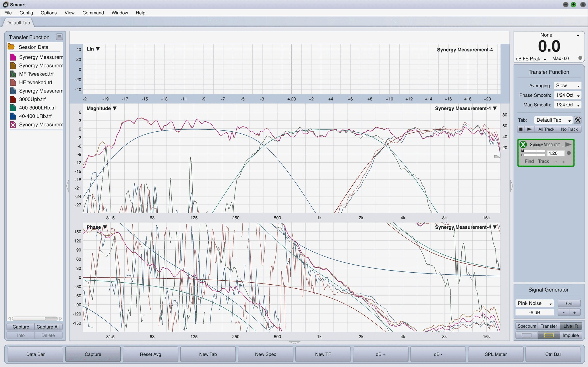Toggle the signal generator On button
The image size is (588, 367).
click(569, 303)
